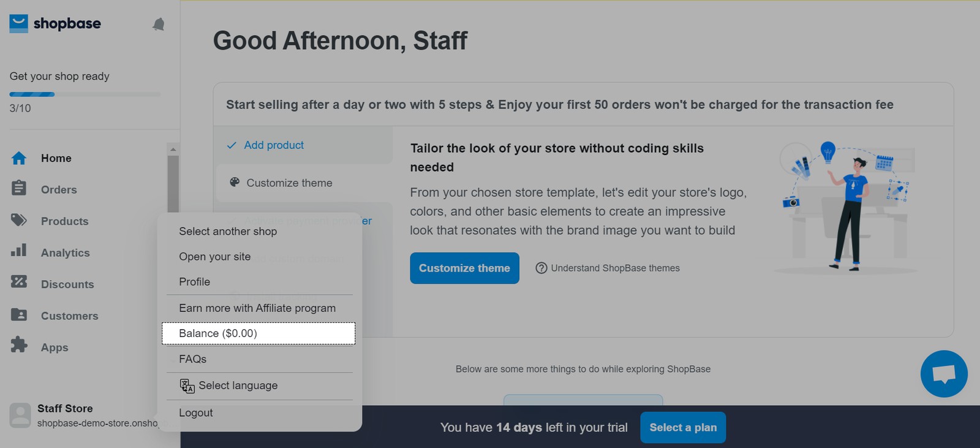Click the blue Customize theme button
This screenshot has height=448, width=980.
pos(464,268)
